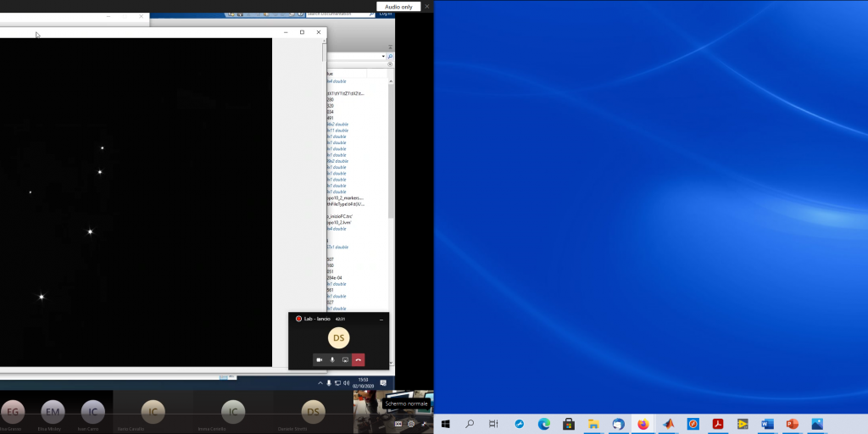
Task: Launch MATLAB from the taskbar
Action: 668,424
